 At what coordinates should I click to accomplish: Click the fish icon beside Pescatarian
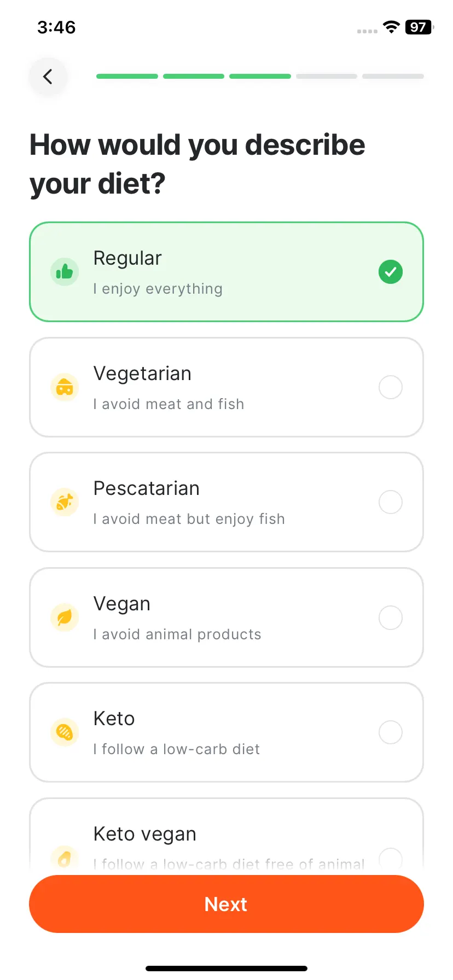65,502
